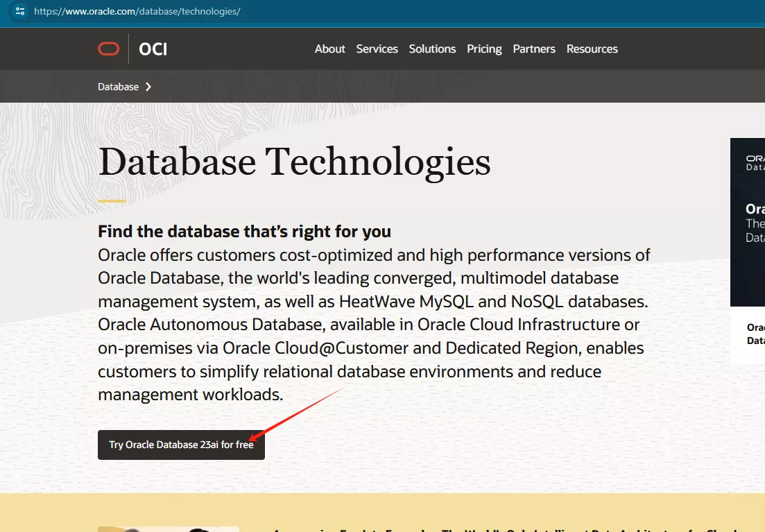Click the site information icon in address bar
The image size is (765, 532).
coord(19,11)
